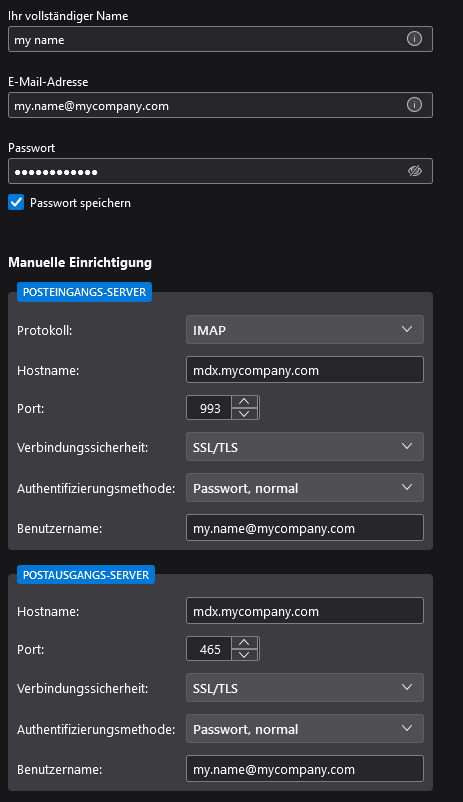Open the Protokoll IMAP dropdown
463x802 pixels.
[305, 330]
